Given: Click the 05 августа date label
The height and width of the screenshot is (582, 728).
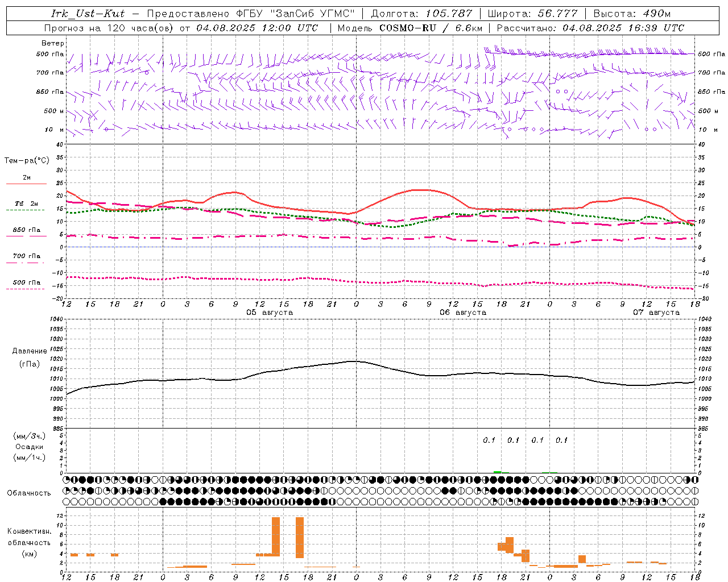Looking at the screenshot, I should [270, 313].
